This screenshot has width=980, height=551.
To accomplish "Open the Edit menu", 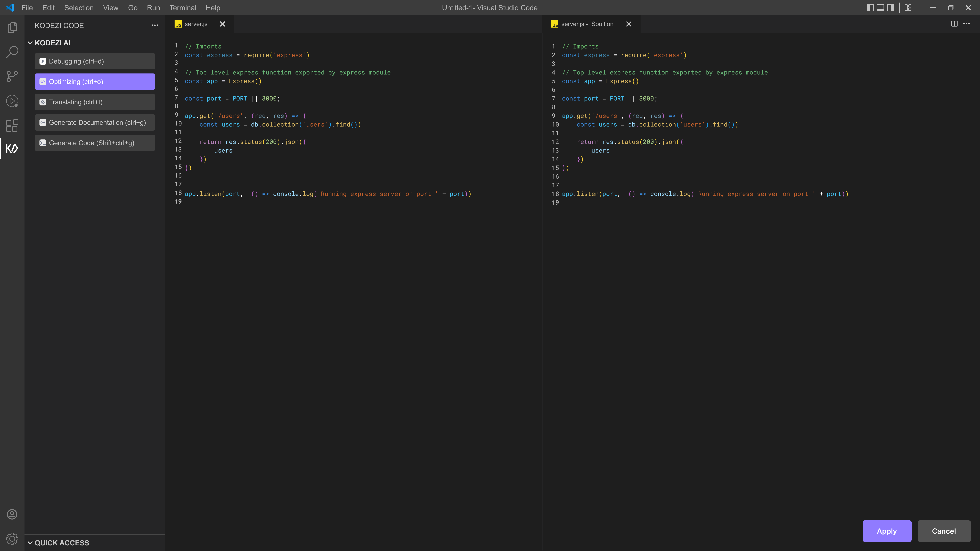I will click(48, 8).
